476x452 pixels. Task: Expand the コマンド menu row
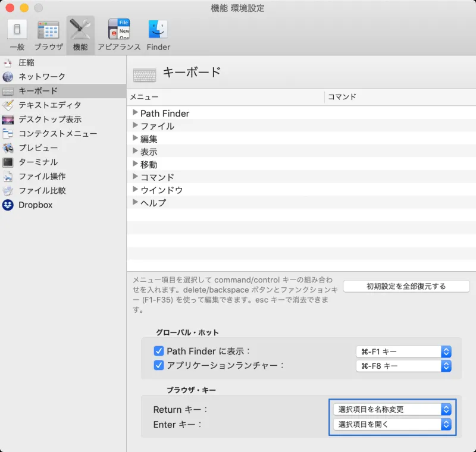(136, 176)
